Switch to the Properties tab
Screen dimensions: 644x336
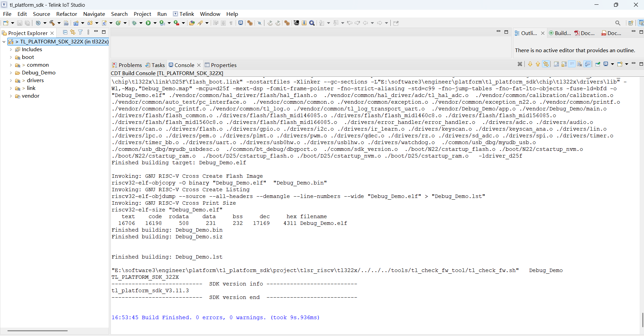click(221, 65)
